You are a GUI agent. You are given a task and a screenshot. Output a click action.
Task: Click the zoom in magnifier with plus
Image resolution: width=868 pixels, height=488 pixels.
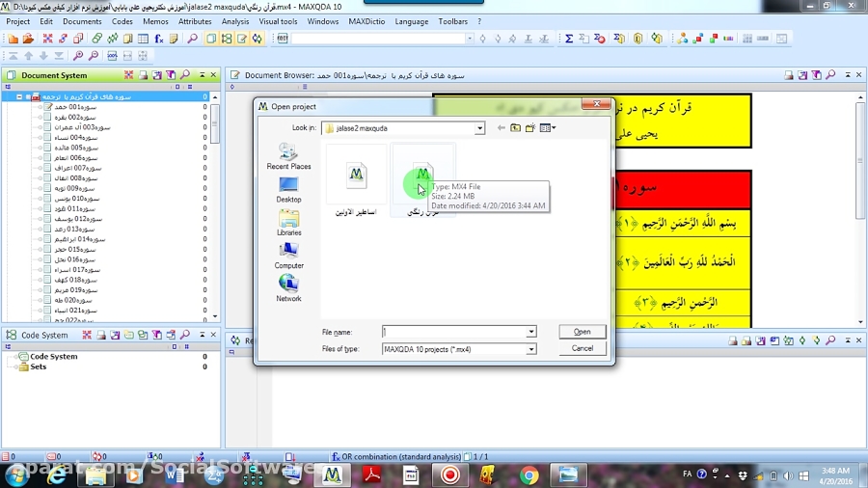coord(78,56)
